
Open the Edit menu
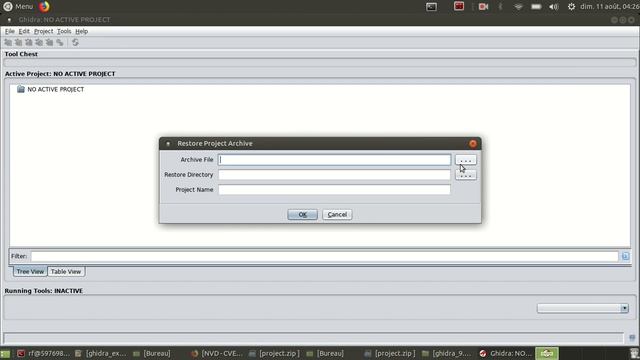coord(24,31)
